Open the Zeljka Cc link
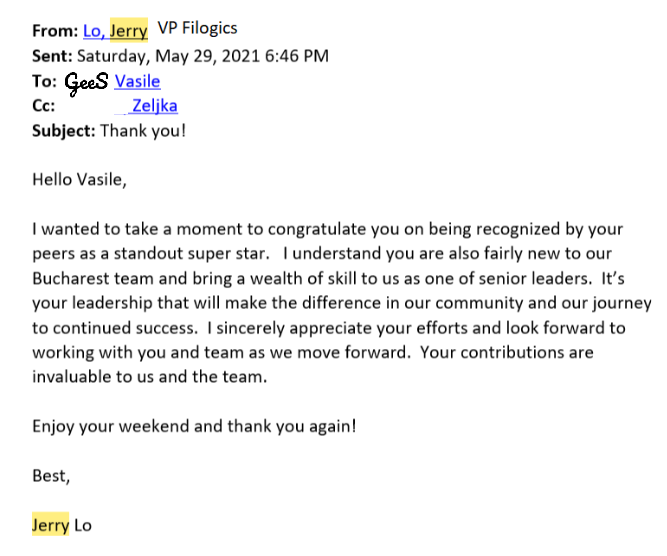Viewport: 667px width, 556px height. (154, 105)
